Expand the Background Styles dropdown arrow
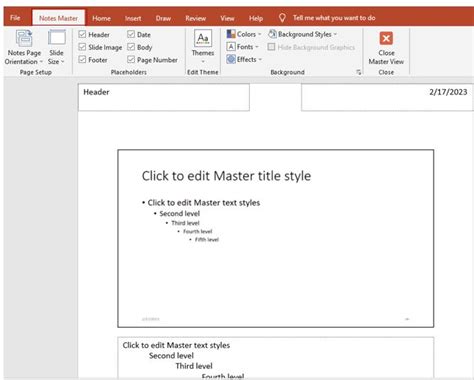This screenshot has width=474, height=380. coord(335,34)
